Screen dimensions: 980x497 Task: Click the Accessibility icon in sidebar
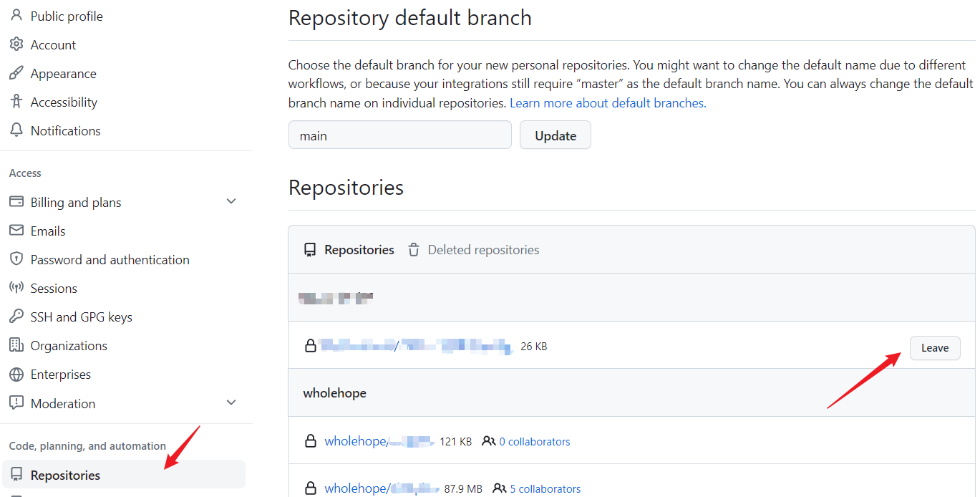(16, 102)
